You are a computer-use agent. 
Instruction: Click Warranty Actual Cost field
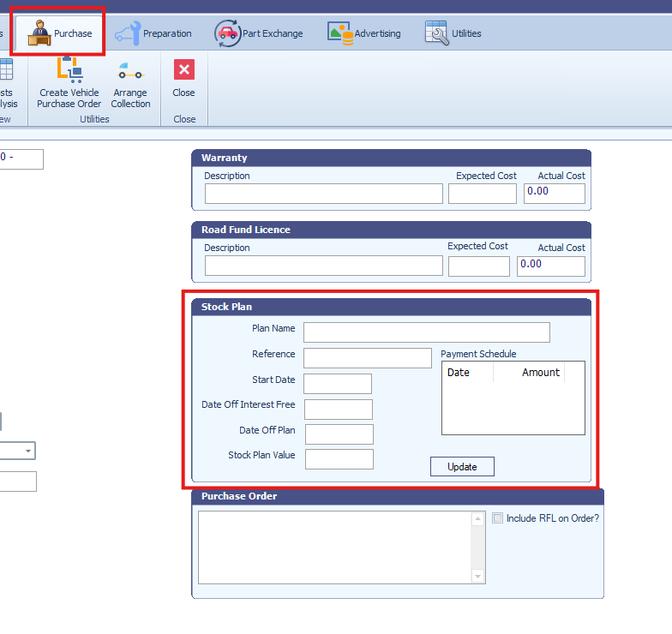(x=554, y=194)
